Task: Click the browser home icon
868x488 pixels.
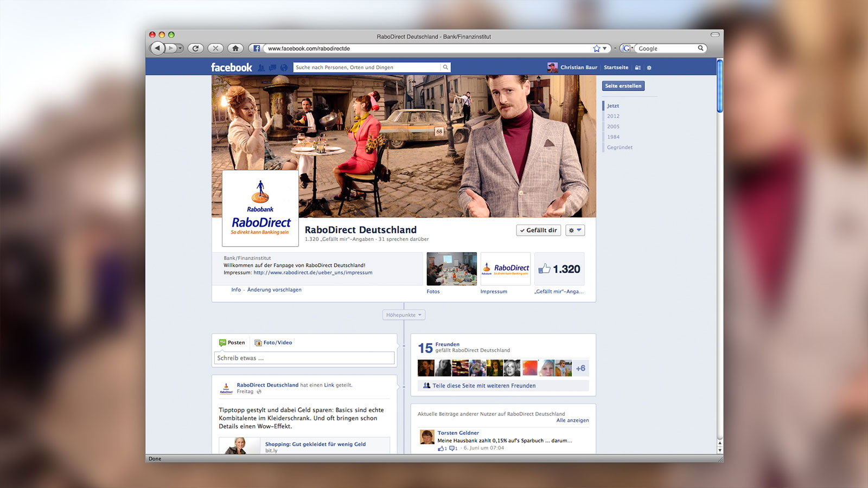Action: (x=235, y=48)
